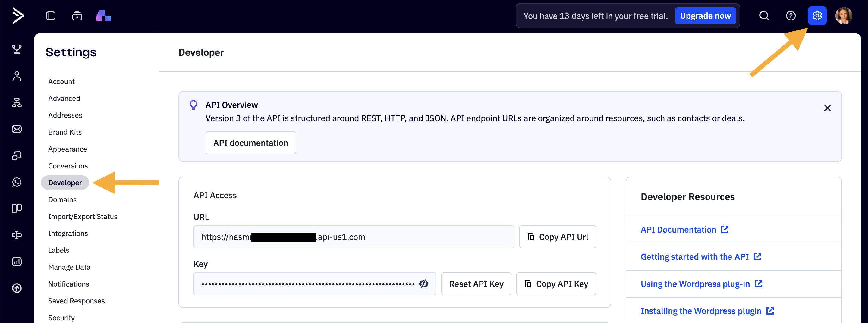The height and width of the screenshot is (323, 868).
Task: Open Campaigns envelope icon in sidebar
Action: click(x=17, y=129)
